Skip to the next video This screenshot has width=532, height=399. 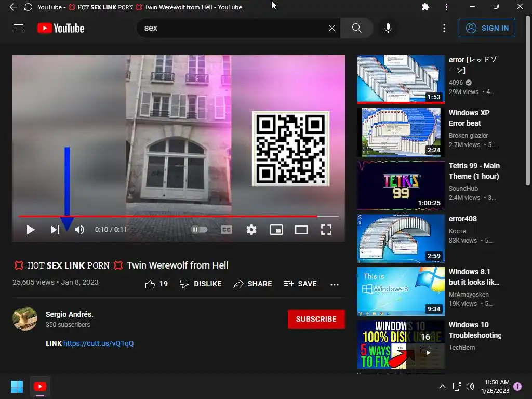[55, 230]
